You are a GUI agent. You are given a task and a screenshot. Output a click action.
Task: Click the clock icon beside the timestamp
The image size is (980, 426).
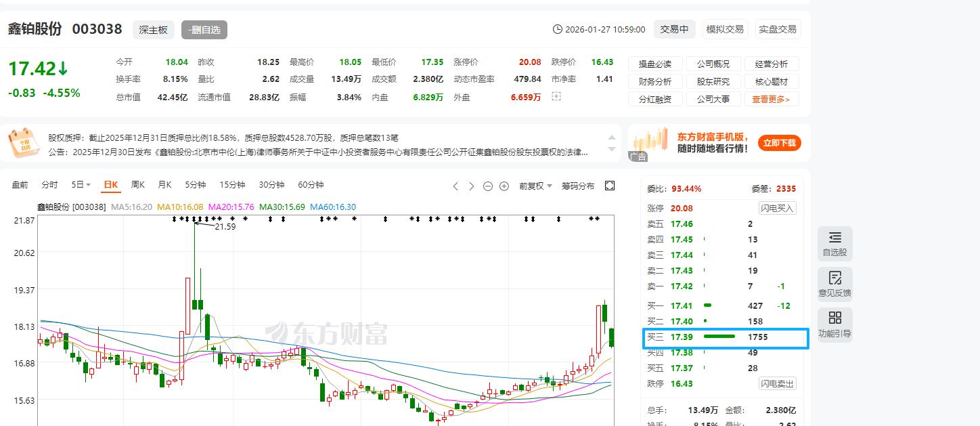coord(558,29)
